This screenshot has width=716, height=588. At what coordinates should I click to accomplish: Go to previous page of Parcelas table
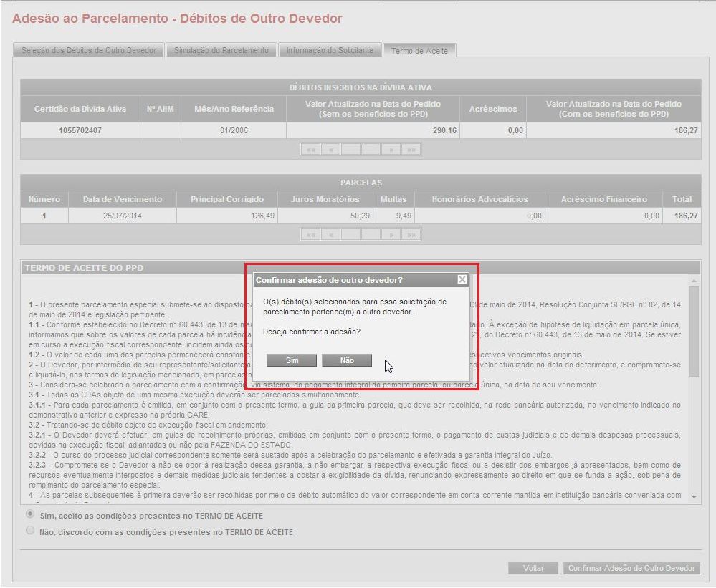(330, 234)
